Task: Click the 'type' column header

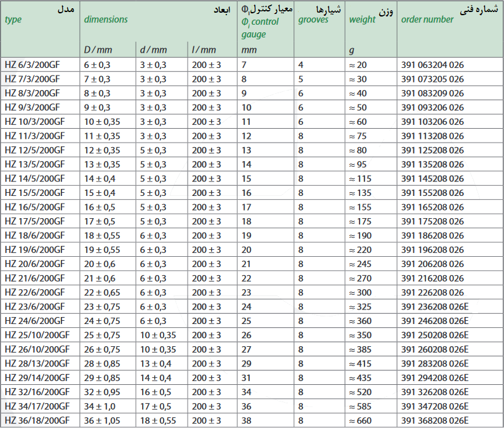Action: [13, 20]
